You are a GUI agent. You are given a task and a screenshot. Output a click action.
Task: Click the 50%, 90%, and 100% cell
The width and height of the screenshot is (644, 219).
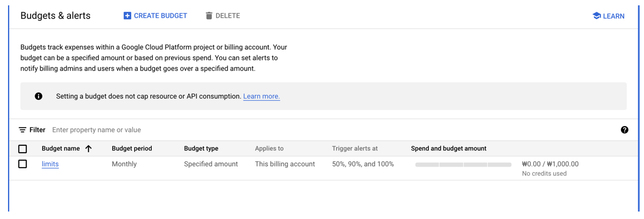(363, 164)
